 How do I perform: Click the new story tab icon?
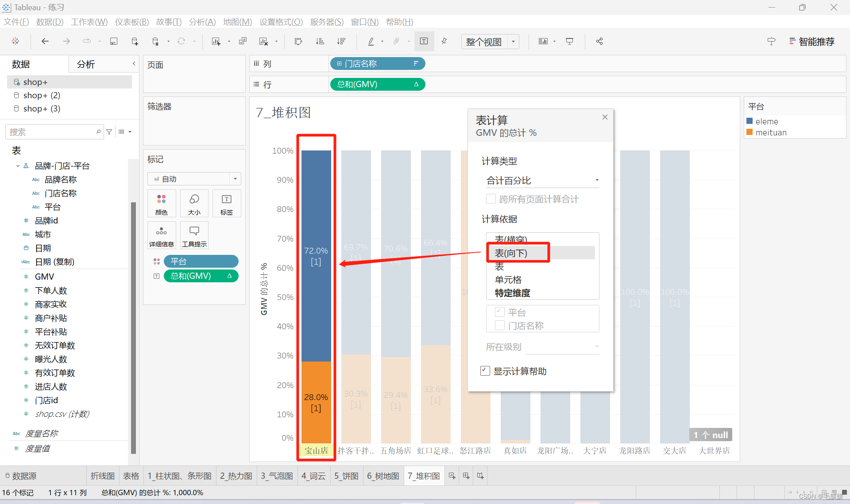click(480, 476)
